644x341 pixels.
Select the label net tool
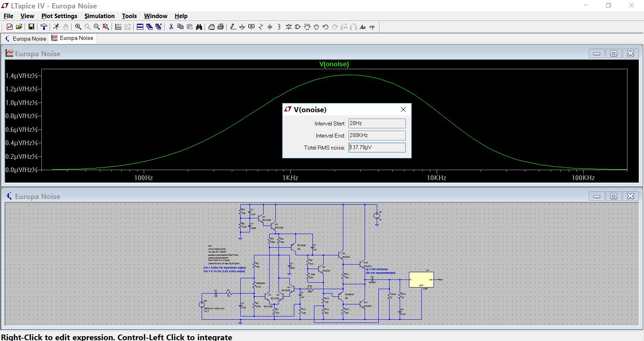(252, 27)
